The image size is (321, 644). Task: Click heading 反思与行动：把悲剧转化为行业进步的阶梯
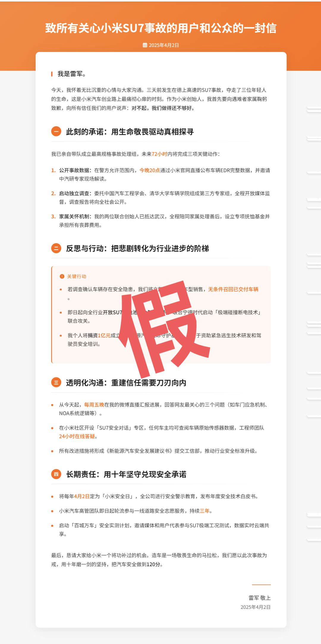point(137,248)
